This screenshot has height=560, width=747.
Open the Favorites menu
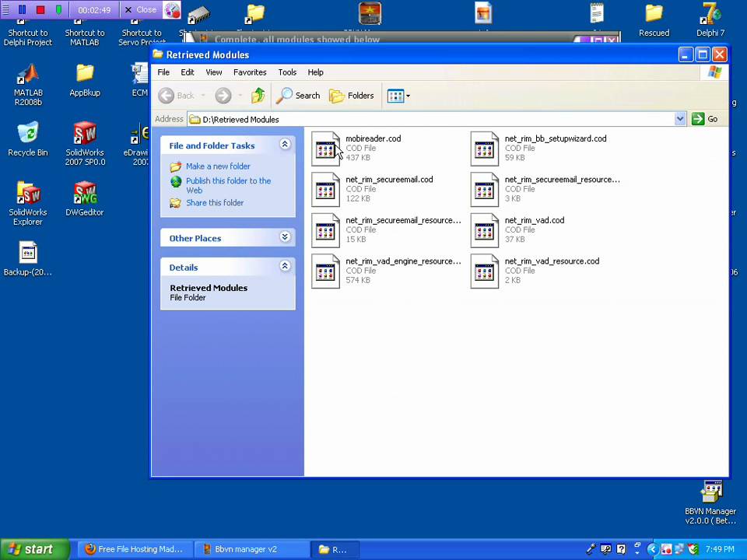pos(250,72)
